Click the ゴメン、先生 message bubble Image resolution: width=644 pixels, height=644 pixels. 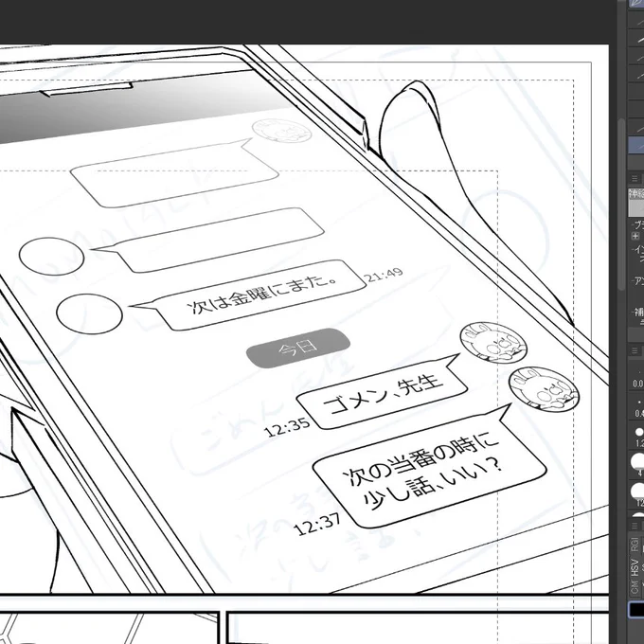click(x=382, y=392)
